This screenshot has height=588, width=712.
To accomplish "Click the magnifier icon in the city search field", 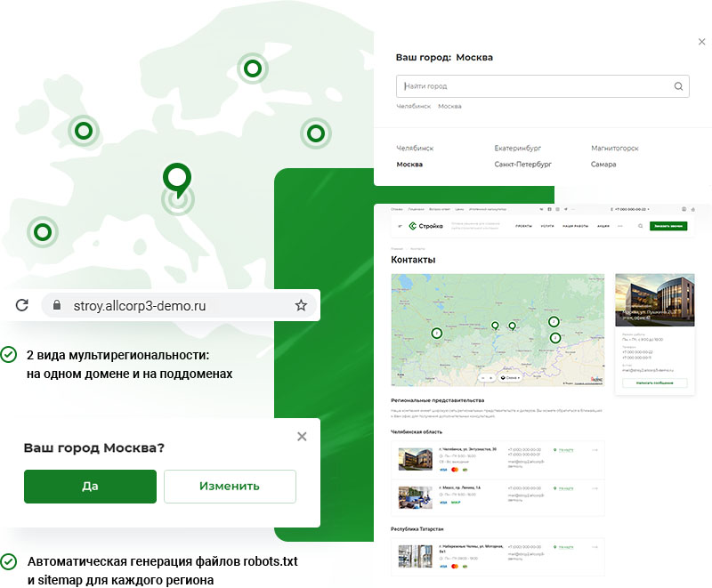I will tap(678, 86).
